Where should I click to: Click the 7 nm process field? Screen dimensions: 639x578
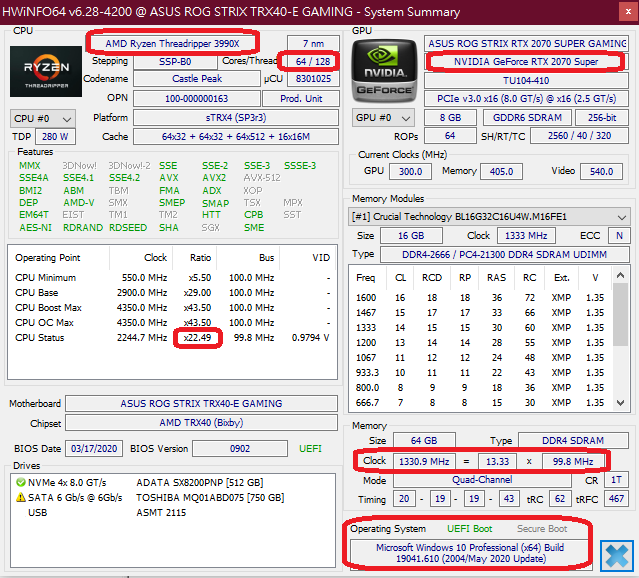click(313, 44)
